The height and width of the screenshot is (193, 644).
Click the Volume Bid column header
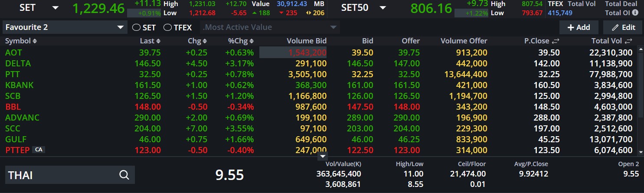point(307,41)
